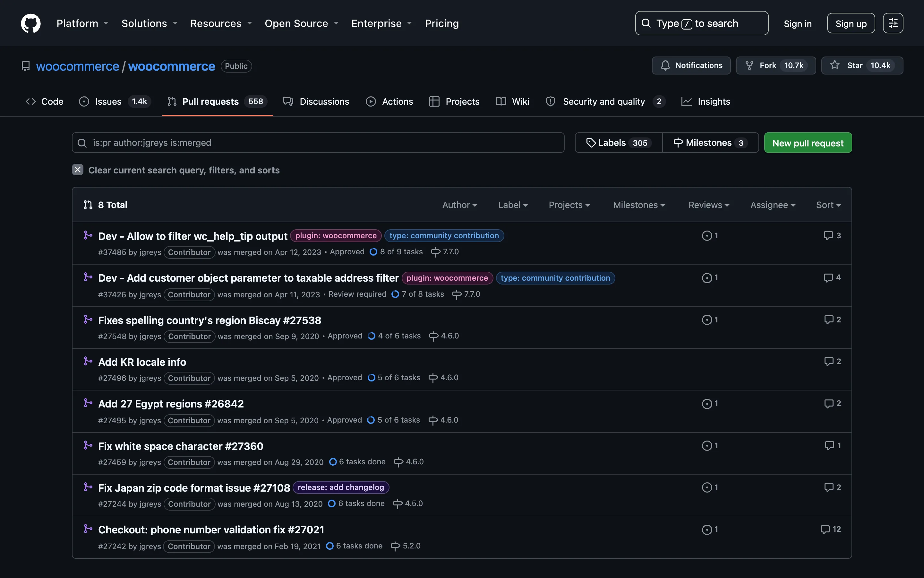Open 4.5.0 milestone on Japan zip PR
The width and height of the screenshot is (924, 578).
(408, 504)
